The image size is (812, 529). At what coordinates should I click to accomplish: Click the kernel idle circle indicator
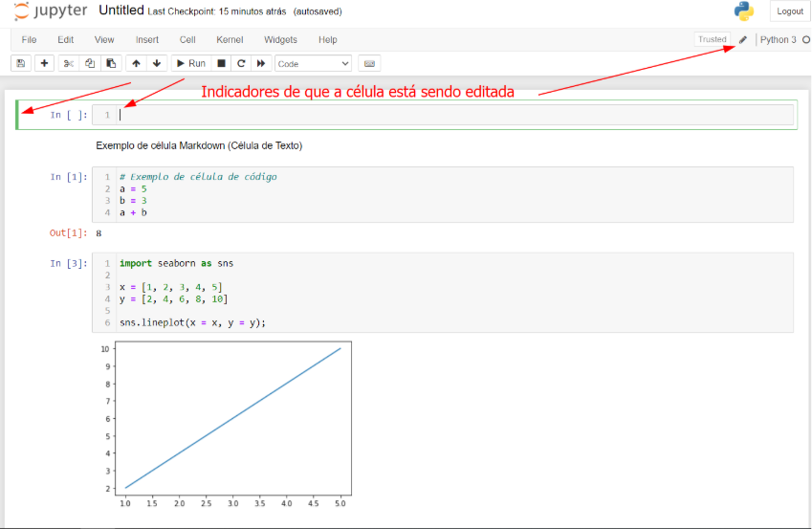(806, 40)
